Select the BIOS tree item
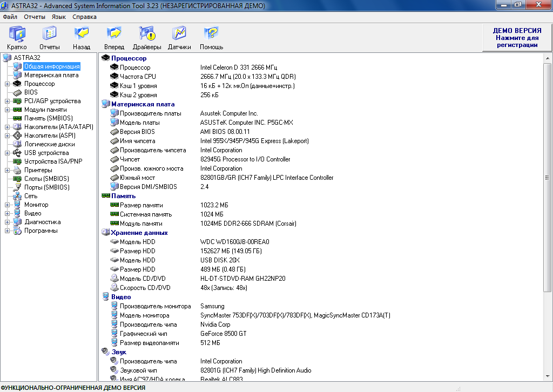The width and height of the screenshot is (553, 392). pos(31,92)
